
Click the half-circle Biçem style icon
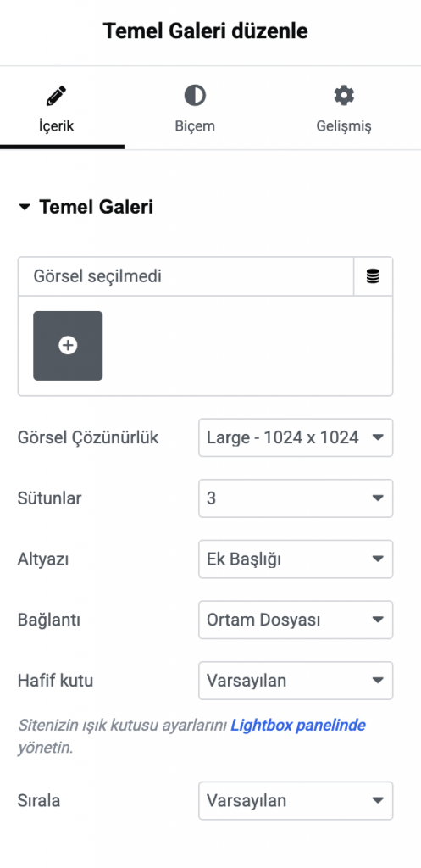point(195,96)
